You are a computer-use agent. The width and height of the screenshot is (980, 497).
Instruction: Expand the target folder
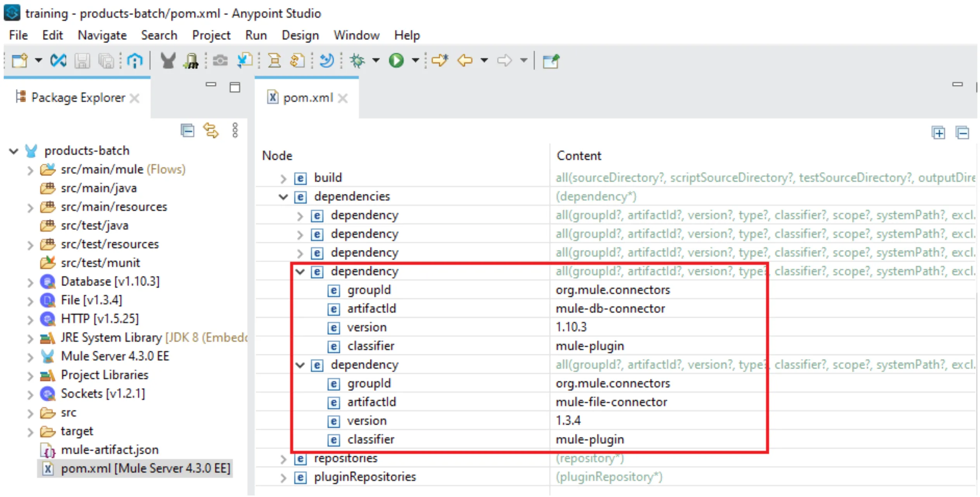coord(30,432)
